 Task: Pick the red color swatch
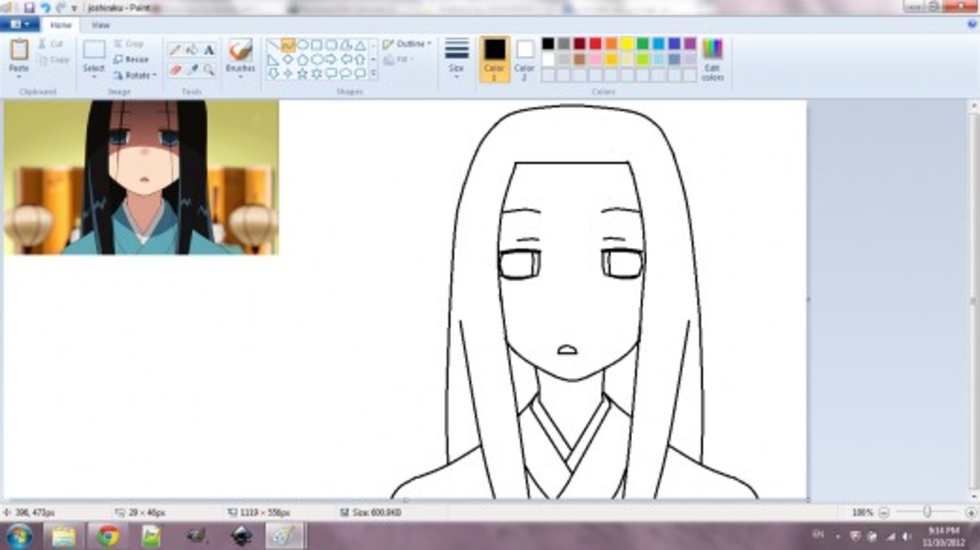(x=595, y=44)
